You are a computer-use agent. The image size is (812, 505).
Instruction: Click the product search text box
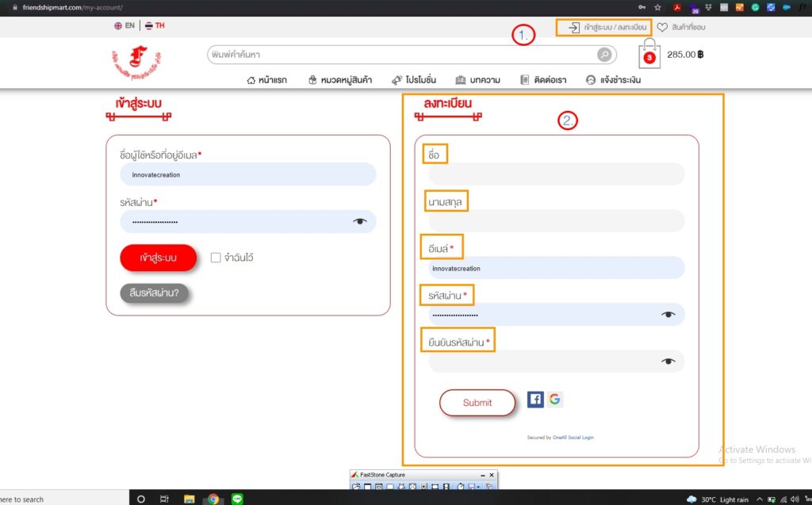pos(400,55)
